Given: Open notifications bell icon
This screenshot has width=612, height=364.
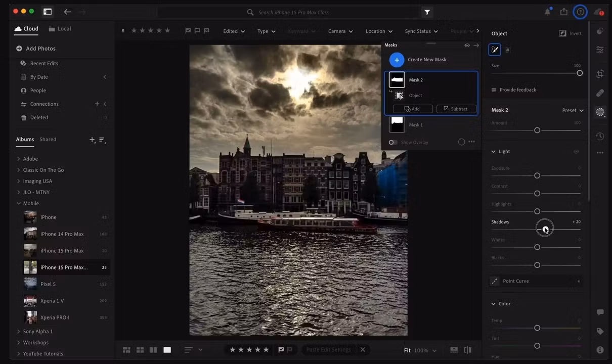Looking at the screenshot, I should [547, 12].
